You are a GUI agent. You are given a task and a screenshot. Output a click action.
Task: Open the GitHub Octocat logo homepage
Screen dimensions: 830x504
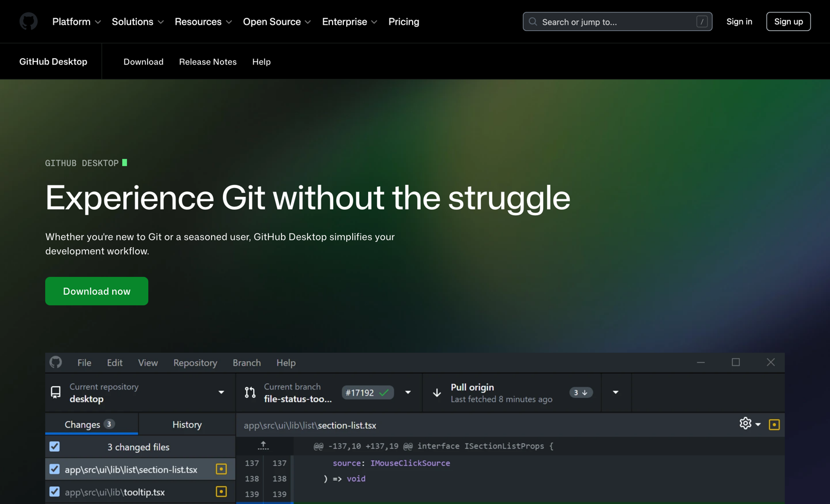[x=28, y=21]
